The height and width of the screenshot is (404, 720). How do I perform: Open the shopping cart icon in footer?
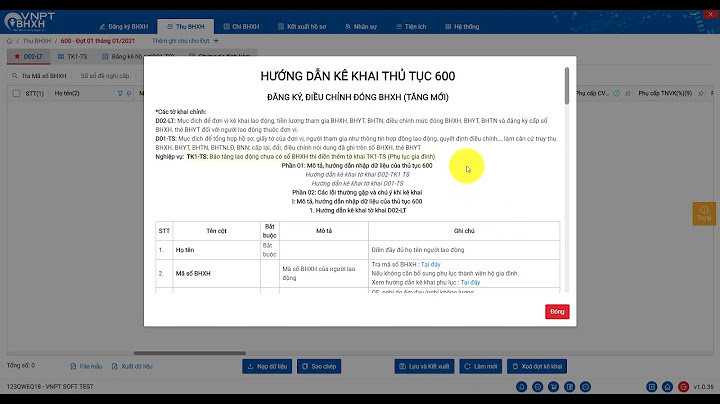(x=553, y=387)
